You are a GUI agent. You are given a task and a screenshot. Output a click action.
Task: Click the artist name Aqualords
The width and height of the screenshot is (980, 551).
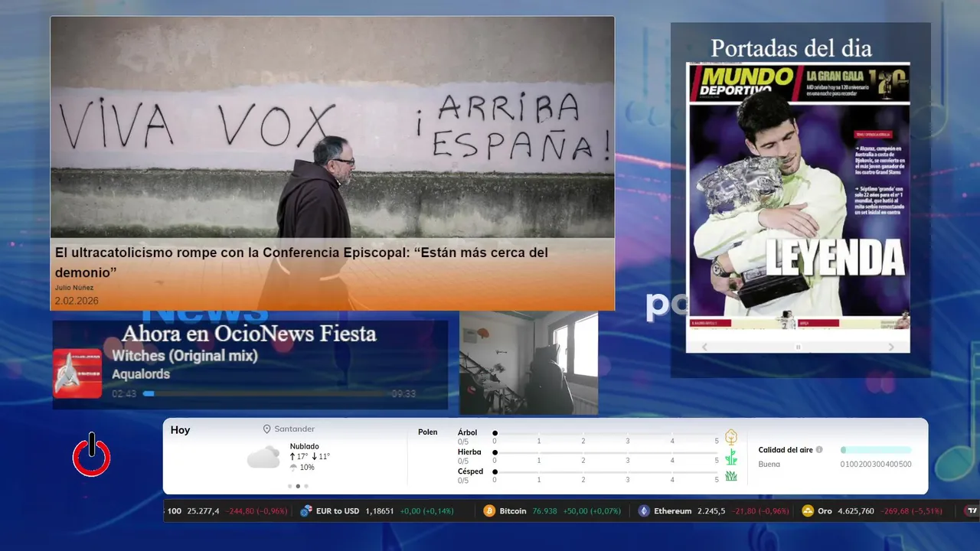pyautogui.click(x=141, y=374)
